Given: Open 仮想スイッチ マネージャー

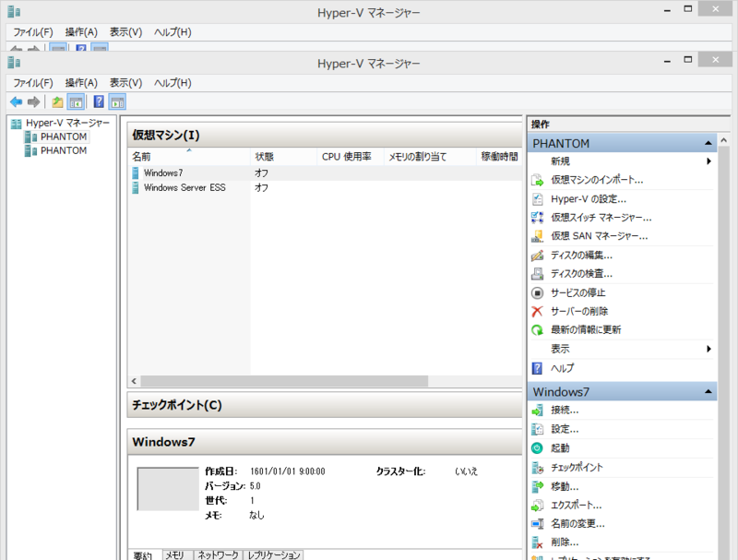Looking at the screenshot, I should 600,217.
